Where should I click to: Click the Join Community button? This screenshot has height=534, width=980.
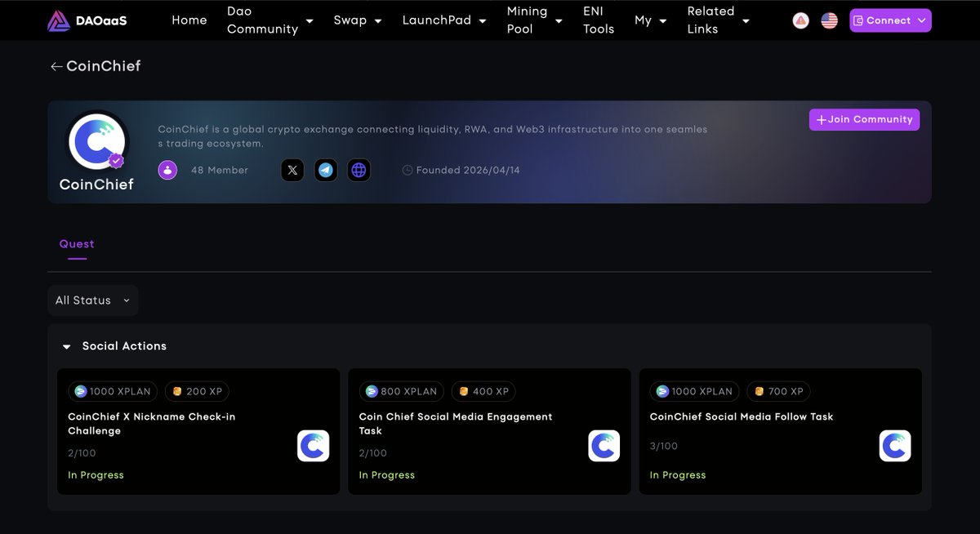pos(865,119)
